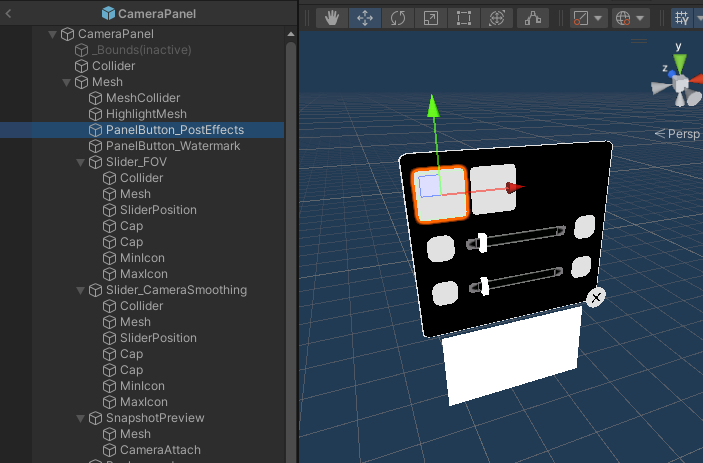Viewport: 703px width, 463px height.
Task: Activate the Move tool
Action: pos(364,18)
